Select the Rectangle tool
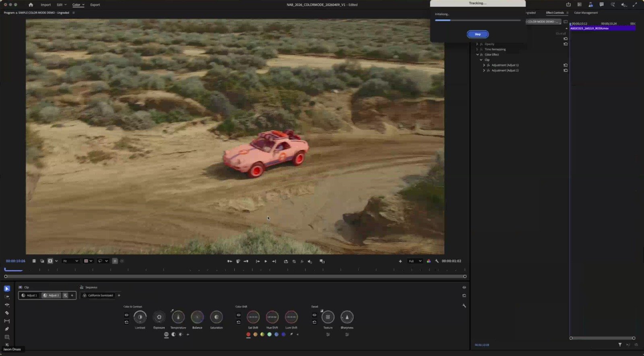This screenshot has width=644, height=356. (x=7, y=337)
